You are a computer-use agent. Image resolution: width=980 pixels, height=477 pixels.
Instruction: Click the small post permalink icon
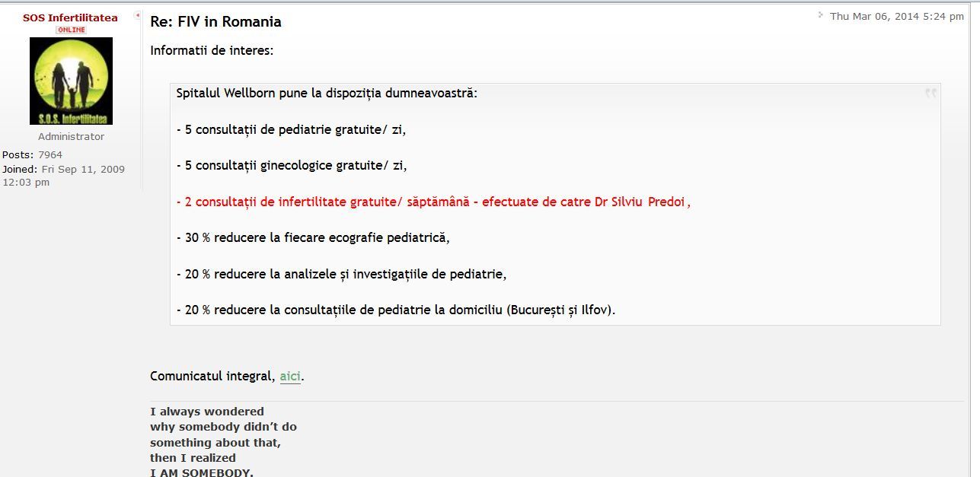tap(821, 14)
